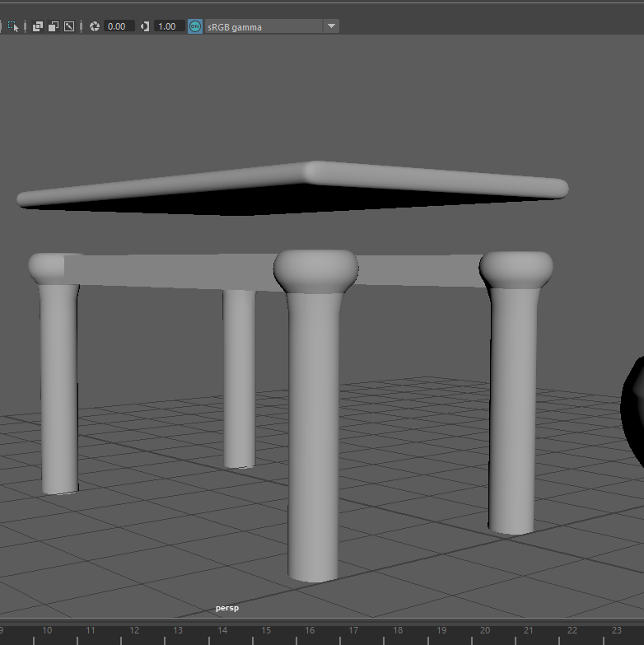Click the gamma value field showing 1.00
The height and width of the screenshot is (645, 644).
[167, 26]
